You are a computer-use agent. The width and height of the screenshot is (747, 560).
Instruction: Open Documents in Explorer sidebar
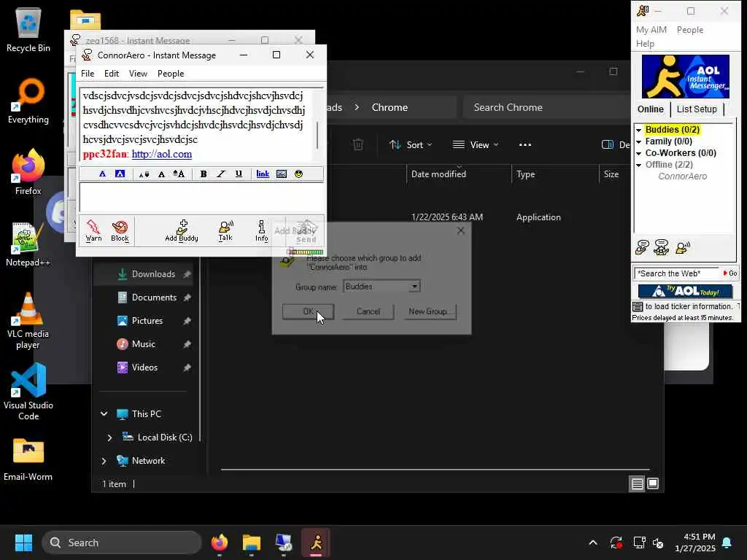coord(144,297)
